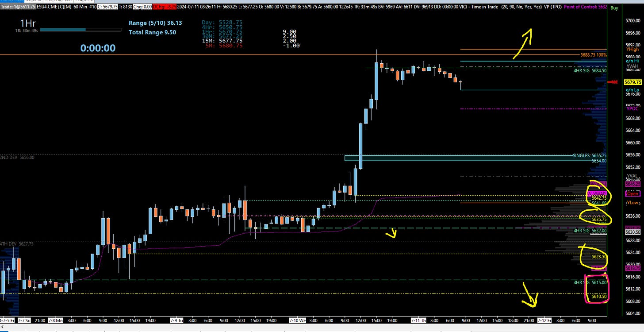Click the white 5630.50 price axis tag
The image size is (644, 332).
[x=632, y=232]
